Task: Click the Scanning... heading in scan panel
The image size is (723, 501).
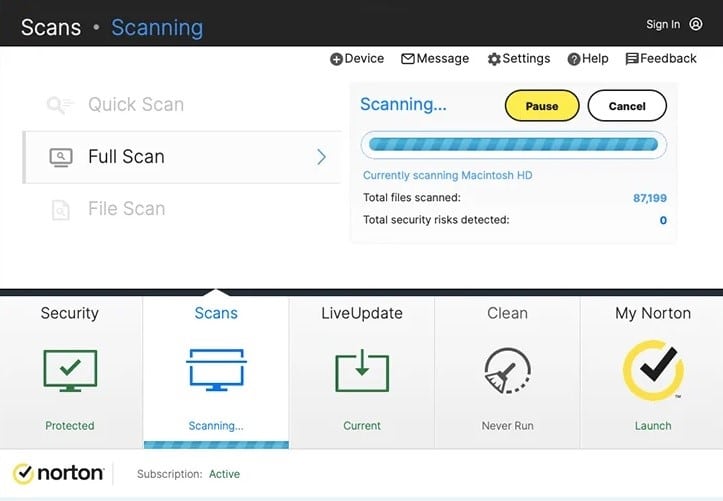Action: (x=403, y=105)
